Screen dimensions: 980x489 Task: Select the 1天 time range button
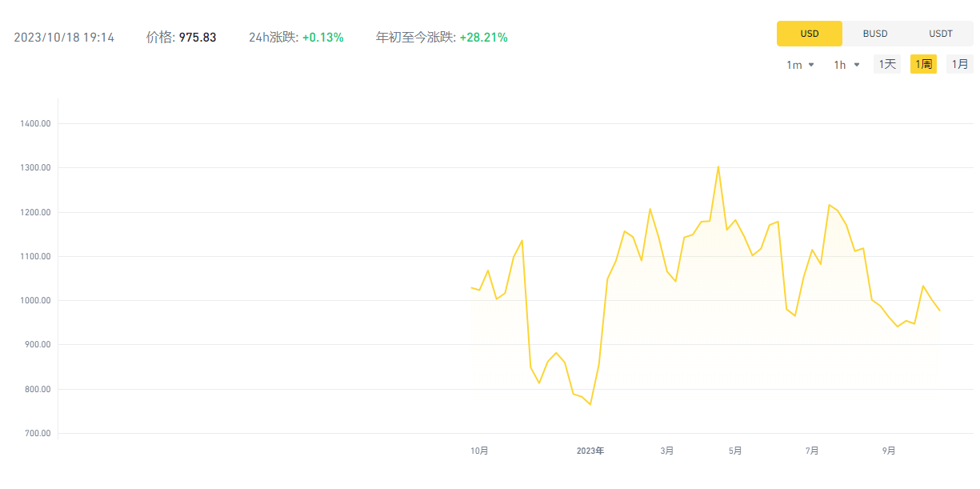[886, 64]
